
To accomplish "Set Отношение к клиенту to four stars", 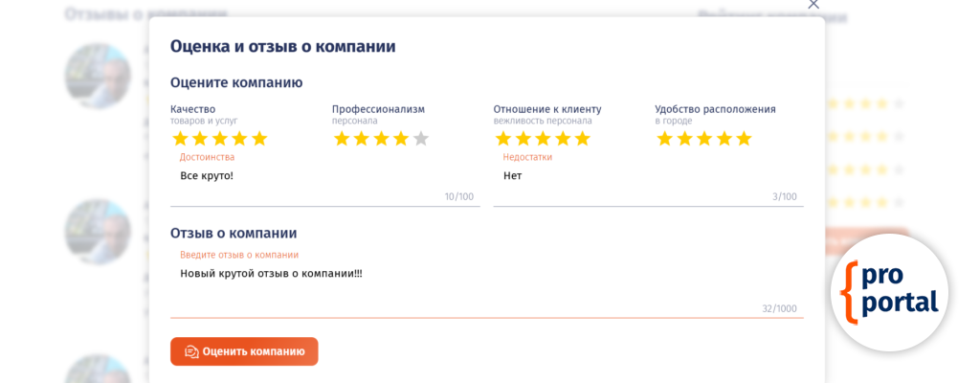I will [563, 139].
